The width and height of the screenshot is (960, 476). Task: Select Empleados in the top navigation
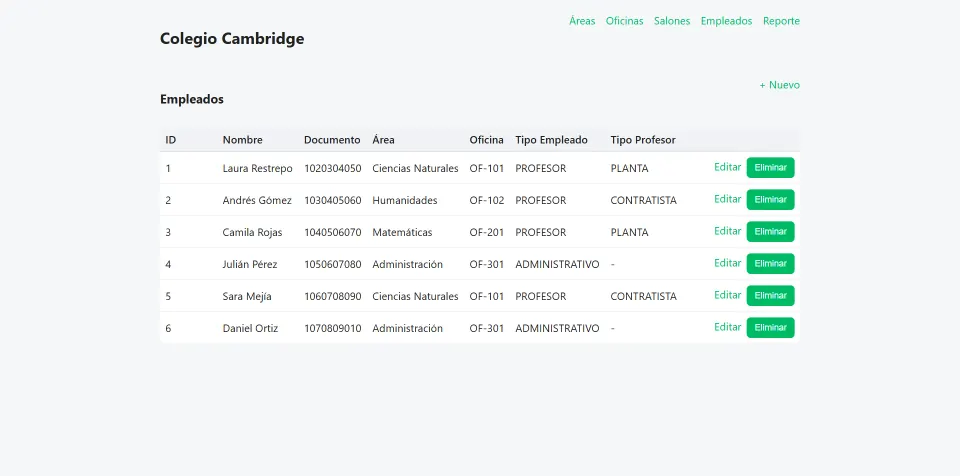pyautogui.click(x=726, y=21)
